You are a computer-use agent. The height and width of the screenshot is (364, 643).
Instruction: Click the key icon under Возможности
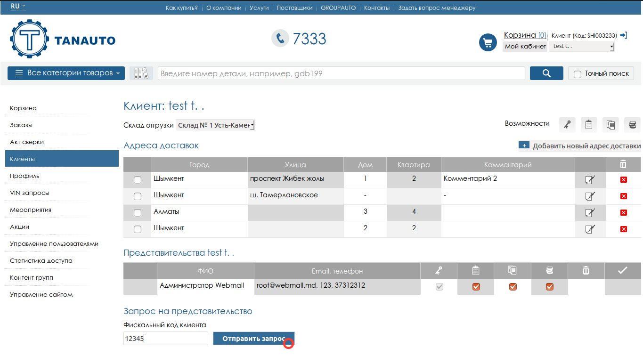click(x=567, y=125)
